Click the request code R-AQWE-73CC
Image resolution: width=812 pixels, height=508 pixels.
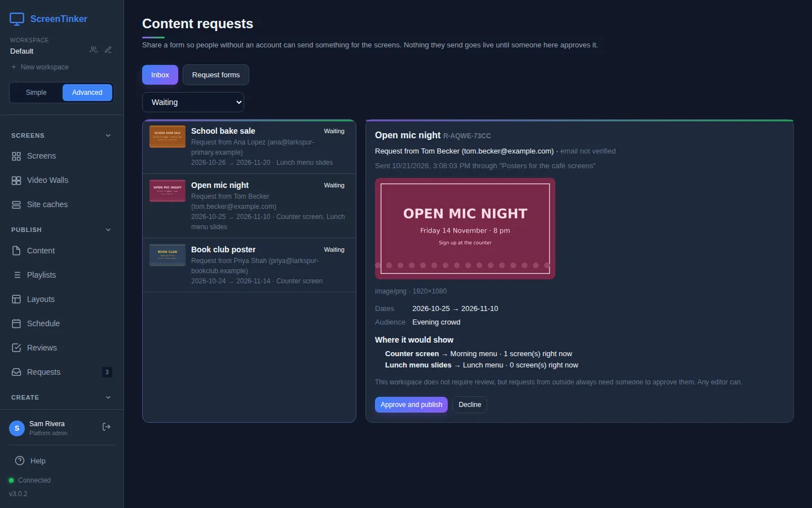tap(467, 136)
